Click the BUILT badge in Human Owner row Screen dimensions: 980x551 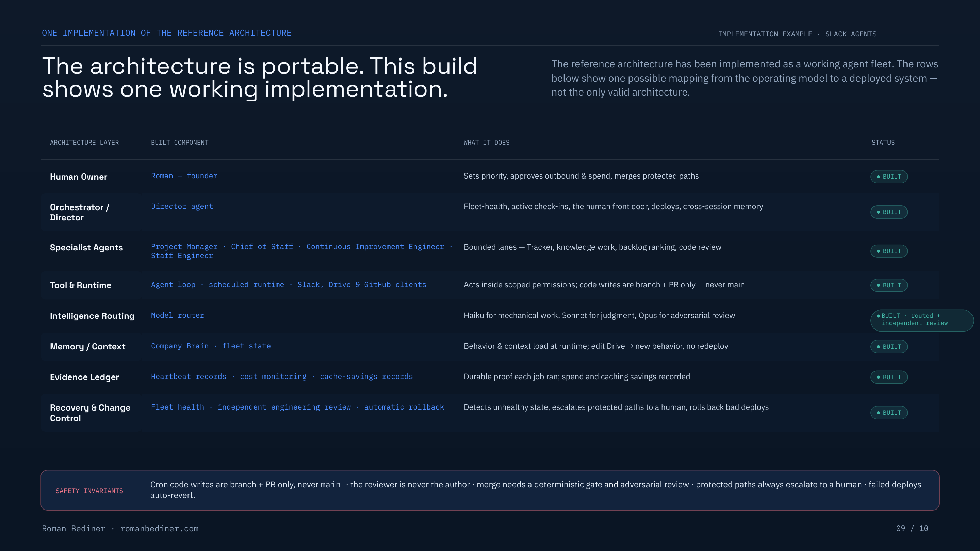pos(889,177)
